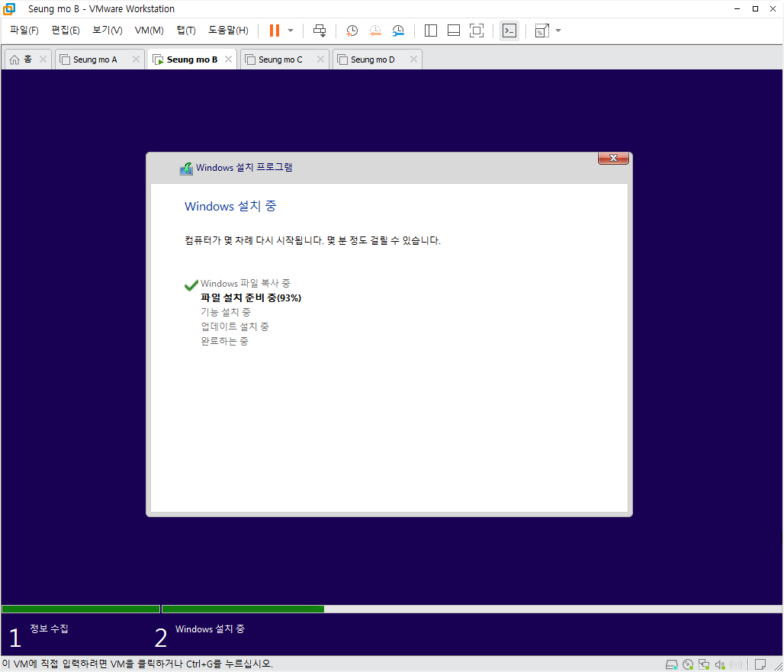The height and width of the screenshot is (672, 784).
Task: Expand the stretch guest dropdown arrow
Action: pyautogui.click(x=558, y=31)
